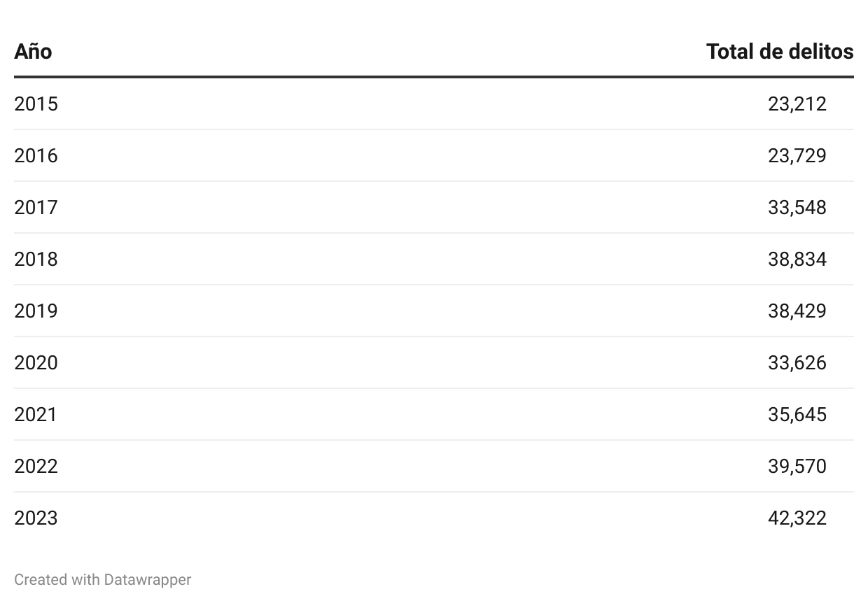
Task: Select the 2015 year cell
Action: (x=36, y=104)
